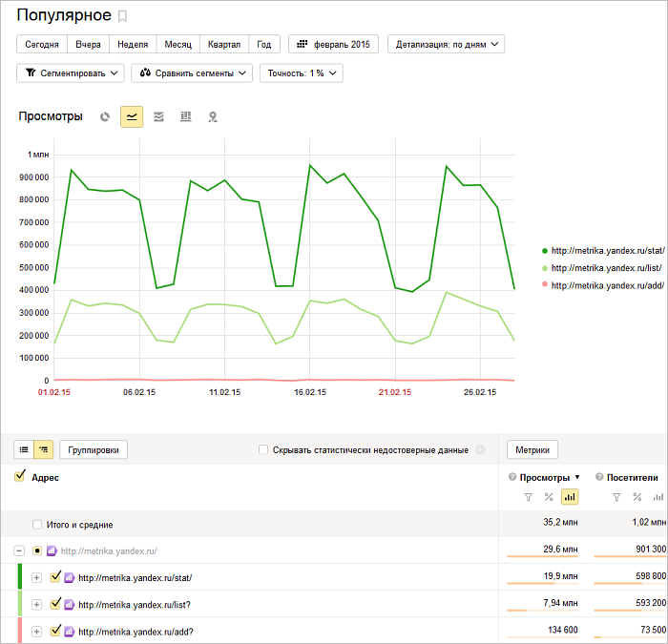This screenshot has width=668, height=644.
Task: Select the Вчера period
Action: coord(88,44)
